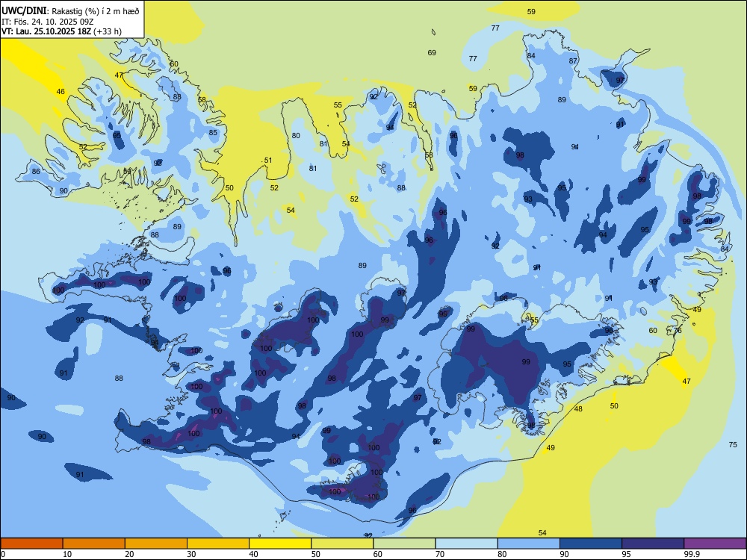Screen dimensions: 747x560
Task: Select the 60–70 light green legend swatch
Action: (x=404, y=544)
